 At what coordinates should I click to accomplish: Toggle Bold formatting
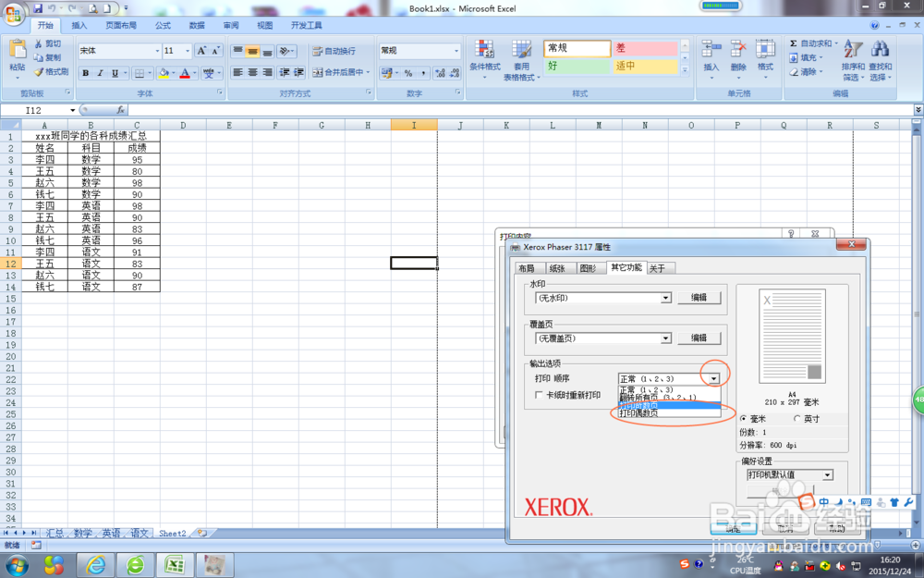[x=86, y=73]
